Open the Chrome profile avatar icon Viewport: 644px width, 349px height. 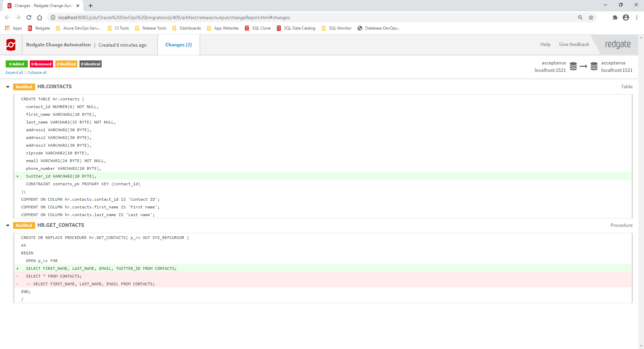coord(626,17)
